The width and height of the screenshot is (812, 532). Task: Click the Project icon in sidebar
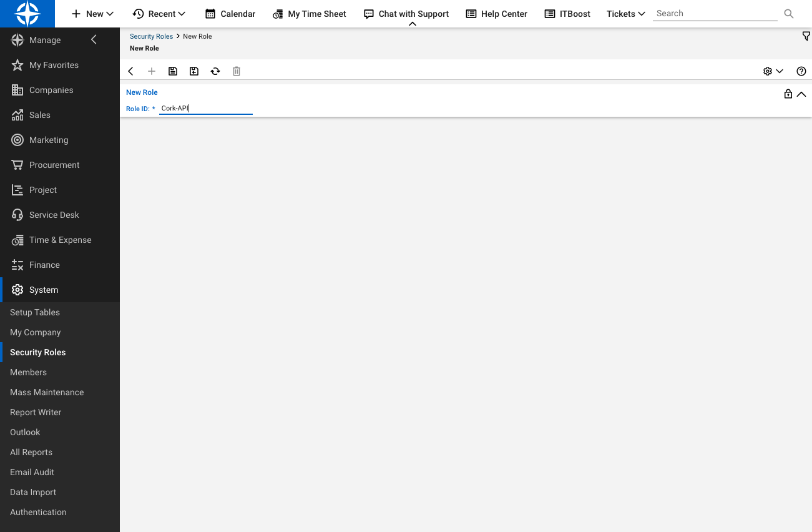tap(17, 190)
